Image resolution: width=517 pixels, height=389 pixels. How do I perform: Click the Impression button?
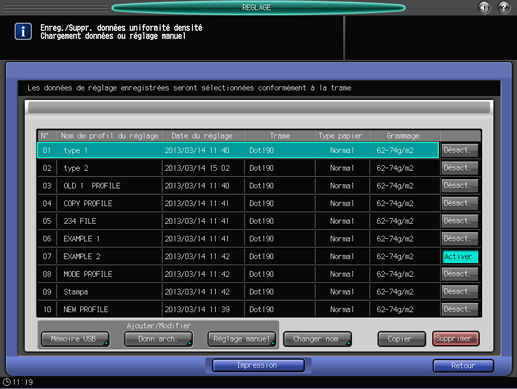(x=258, y=365)
